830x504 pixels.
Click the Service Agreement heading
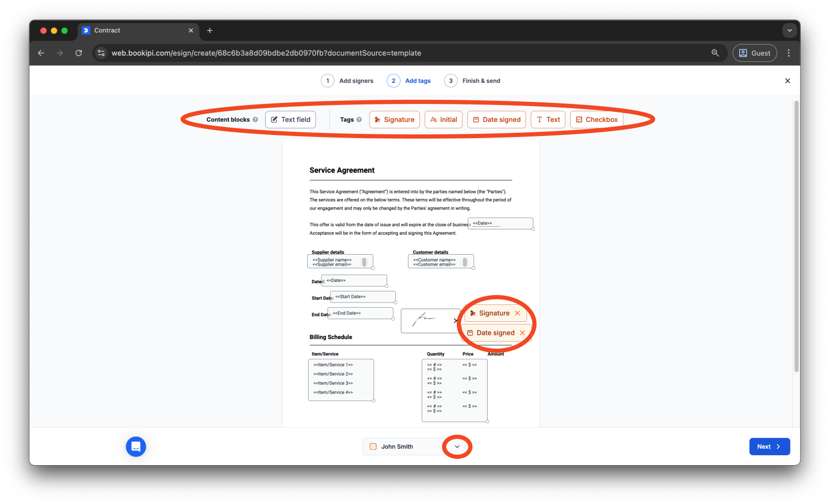[342, 170]
